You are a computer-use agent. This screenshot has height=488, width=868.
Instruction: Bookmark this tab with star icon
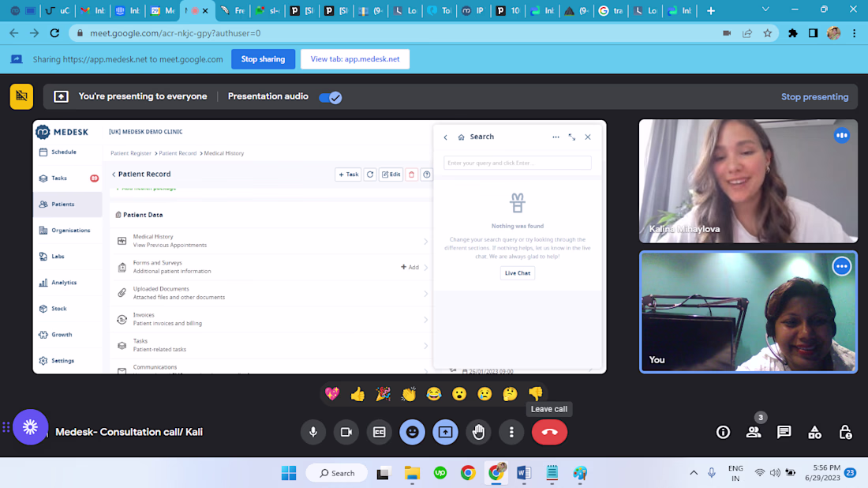[x=767, y=33]
